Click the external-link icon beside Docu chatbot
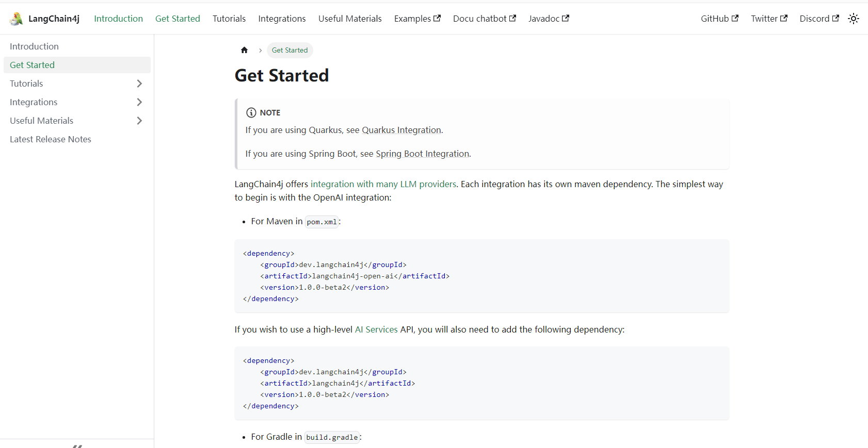 coord(512,18)
